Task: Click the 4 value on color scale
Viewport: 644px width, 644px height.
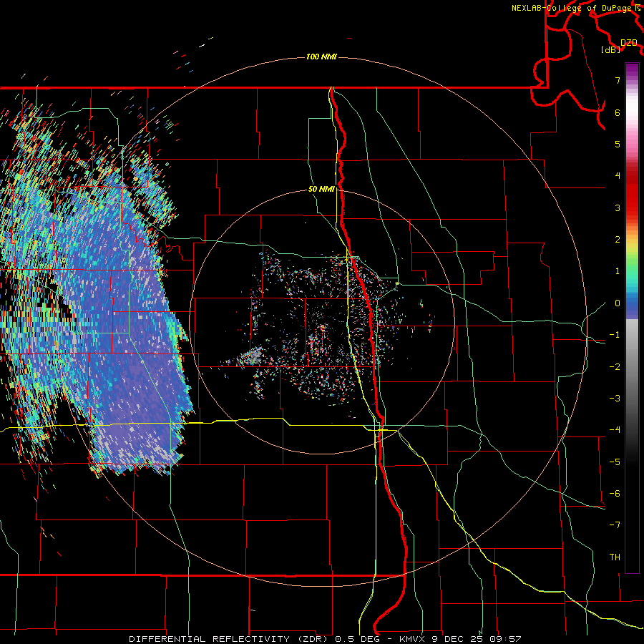Action: click(x=618, y=176)
